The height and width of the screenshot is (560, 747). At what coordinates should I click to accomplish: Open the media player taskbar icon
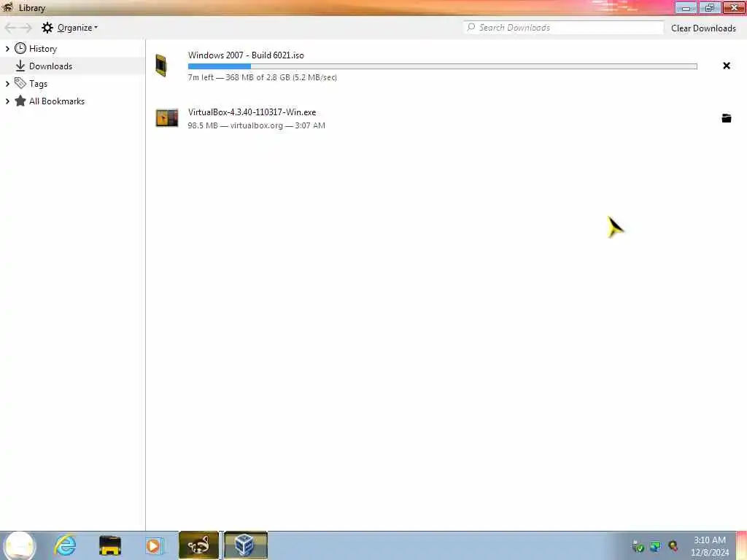154,545
